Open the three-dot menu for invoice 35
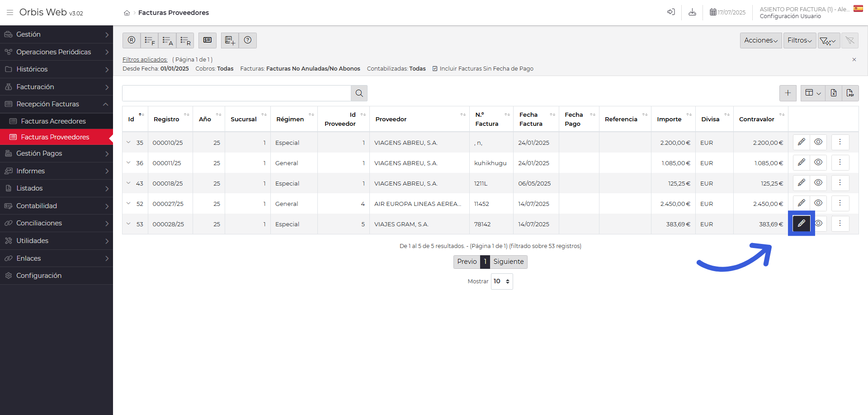The height and width of the screenshot is (415, 868). point(840,142)
